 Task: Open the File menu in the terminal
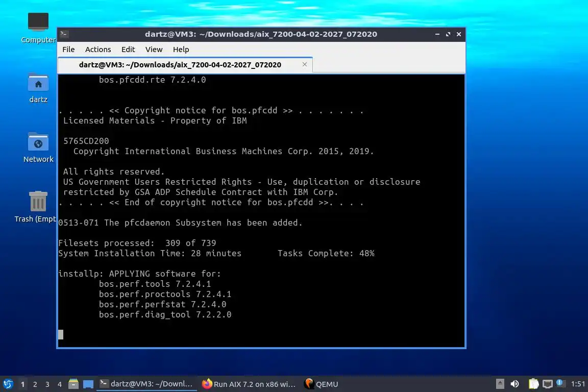68,50
